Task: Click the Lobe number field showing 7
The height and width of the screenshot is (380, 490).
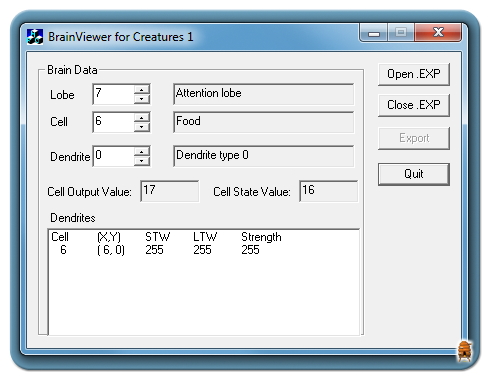Action: (x=114, y=94)
